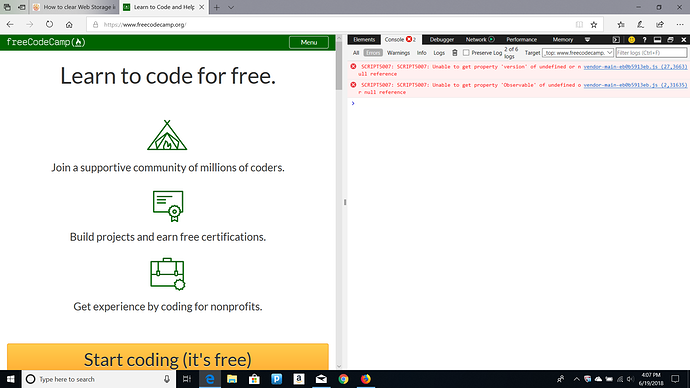Image resolution: width=690 pixels, height=388 pixels.
Task: Expand more DevTools tools dropdown arrow
Action: (x=587, y=40)
